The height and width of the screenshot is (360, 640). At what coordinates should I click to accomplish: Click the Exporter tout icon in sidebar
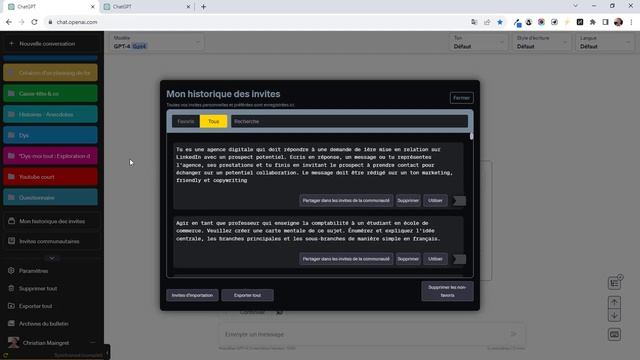[x=11, y=306]
